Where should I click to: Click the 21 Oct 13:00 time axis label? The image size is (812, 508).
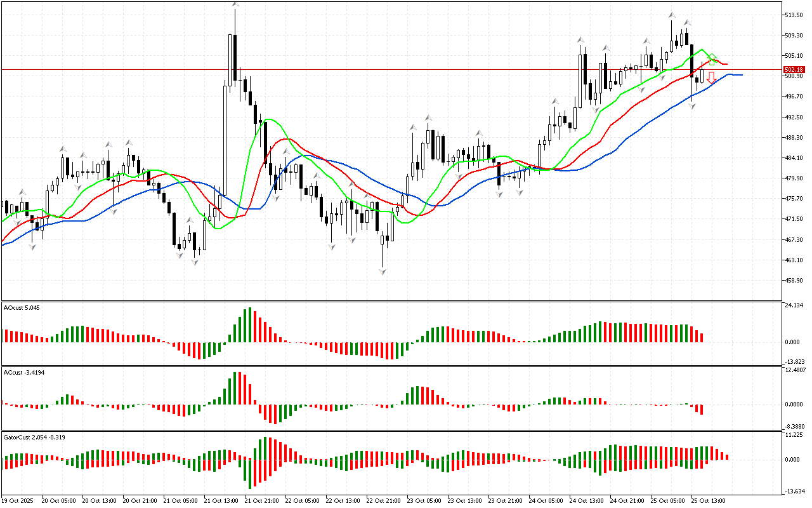tap(220, 500)
